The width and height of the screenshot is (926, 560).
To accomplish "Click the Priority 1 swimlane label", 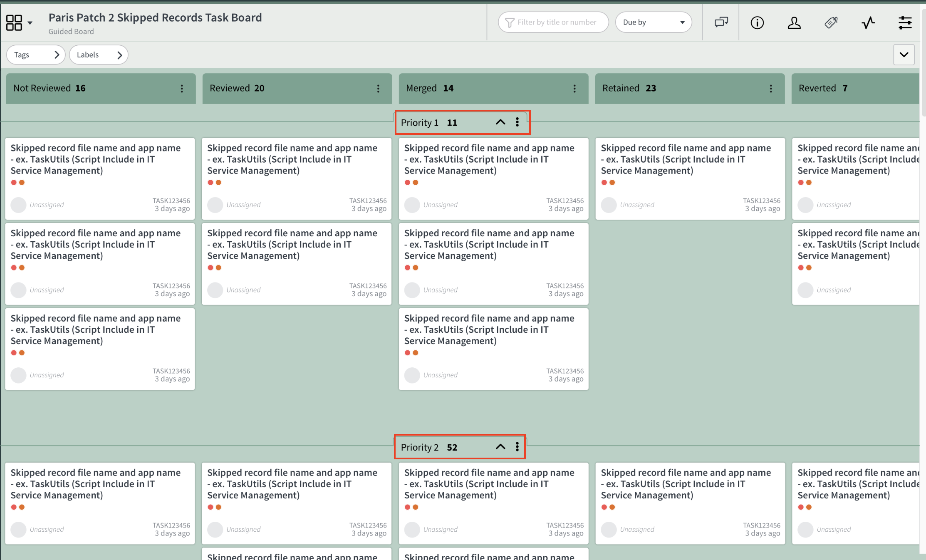I will point(420,123).
